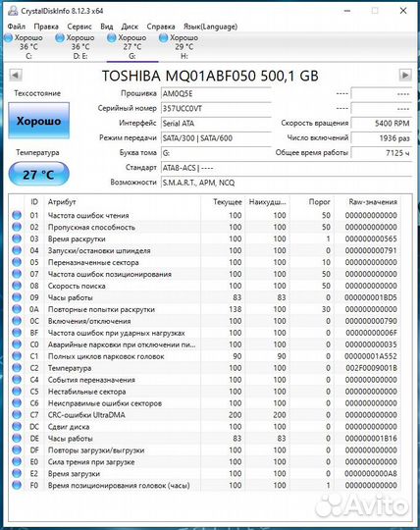
Task: Click status dot for attribute DE Часы работы
Action: [17, 438]
